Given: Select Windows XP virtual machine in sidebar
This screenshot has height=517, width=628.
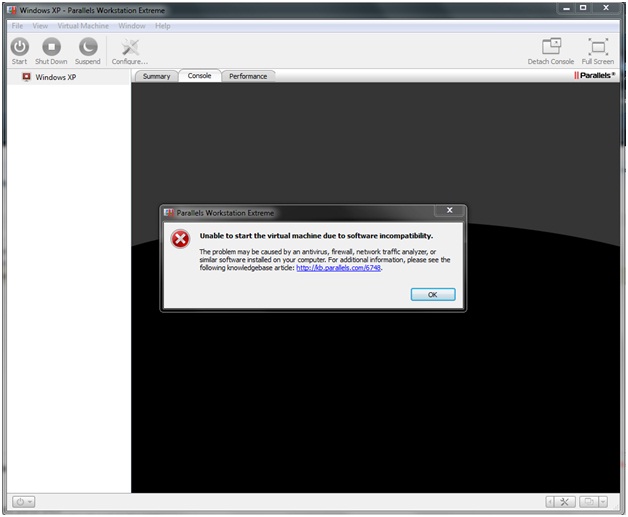Looking at the screenshot, I should click(x=69, y=77).
